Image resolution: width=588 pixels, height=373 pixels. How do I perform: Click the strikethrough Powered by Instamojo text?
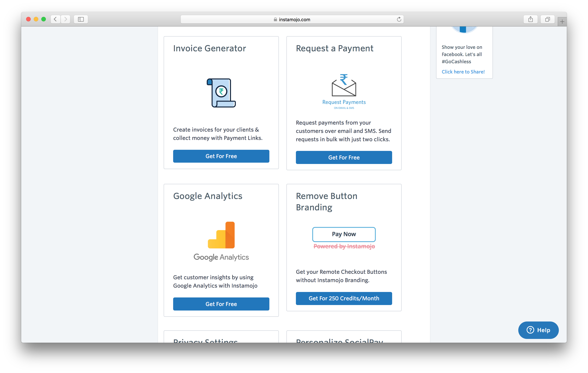click(344, 246)
